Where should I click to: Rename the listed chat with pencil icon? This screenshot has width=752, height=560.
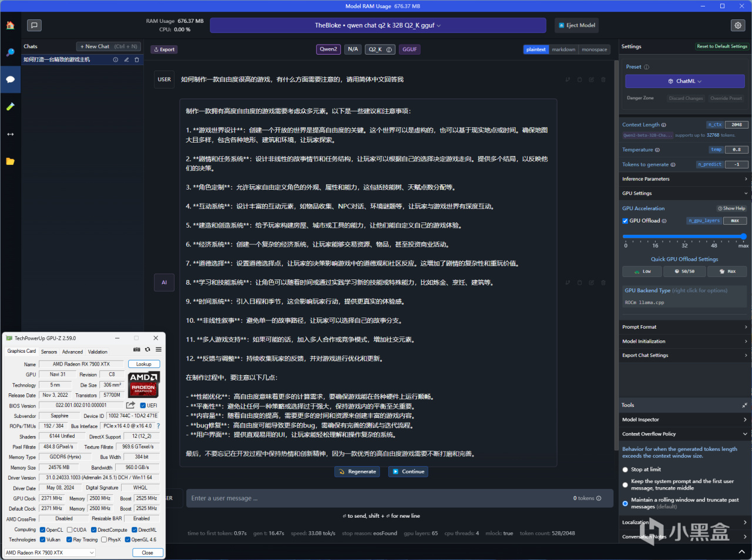126,60
